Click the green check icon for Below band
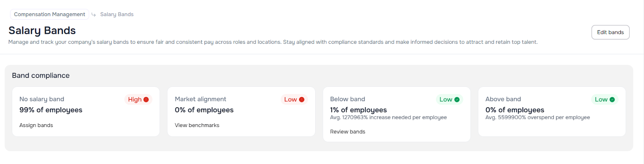 point(457,100)
